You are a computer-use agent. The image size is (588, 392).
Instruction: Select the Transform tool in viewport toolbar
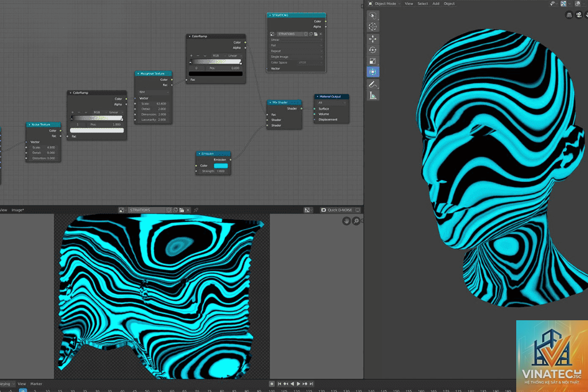click(x=372, y=72)
